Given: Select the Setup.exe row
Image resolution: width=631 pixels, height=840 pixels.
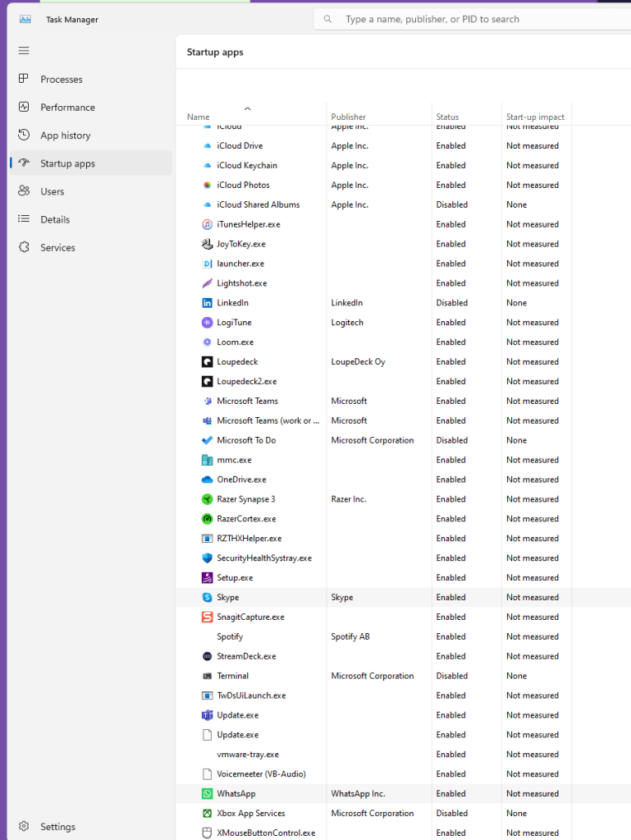Looking at the screenshot, I should (x=403, y=577).
